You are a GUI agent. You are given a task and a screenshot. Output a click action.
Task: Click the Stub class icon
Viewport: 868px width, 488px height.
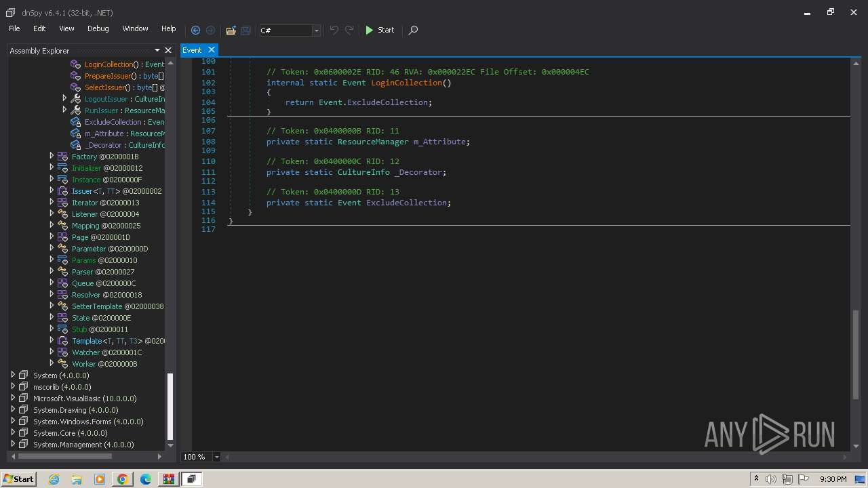pos(62,329)
